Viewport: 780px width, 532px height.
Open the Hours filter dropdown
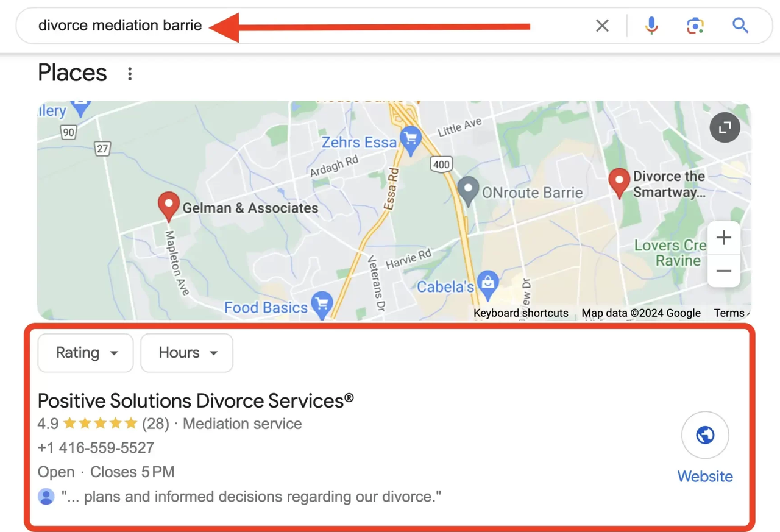click(x=186, y=353)
